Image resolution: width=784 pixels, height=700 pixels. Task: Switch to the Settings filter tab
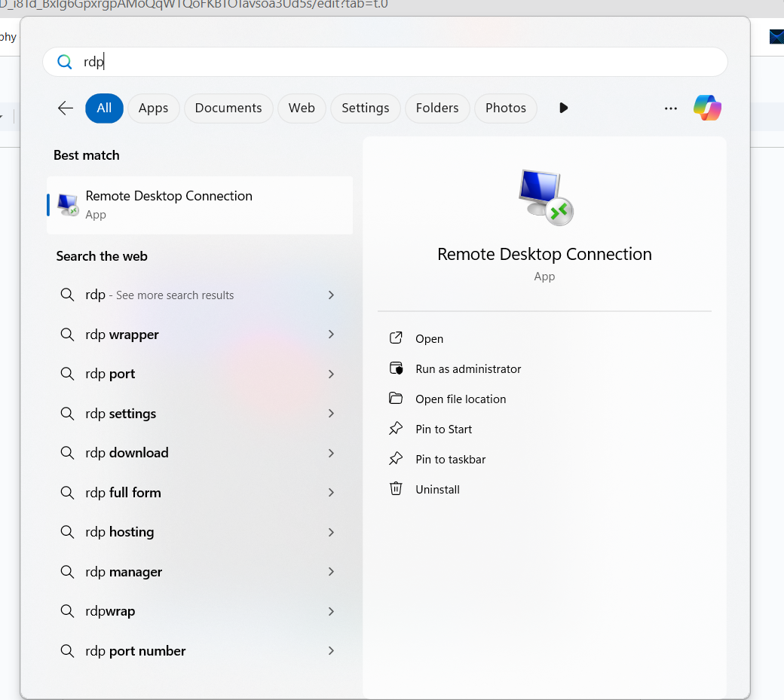pyautogui.click(x=365, y=108)
